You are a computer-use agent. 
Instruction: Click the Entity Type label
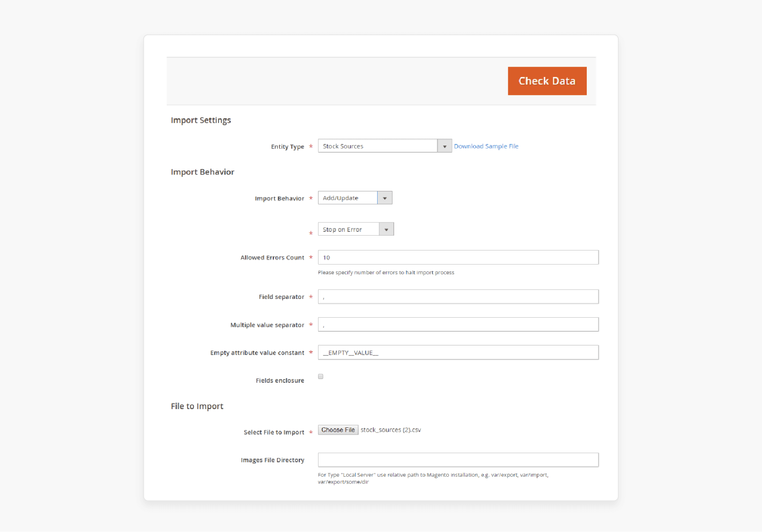pyautogui.click(x=287, y=147)
